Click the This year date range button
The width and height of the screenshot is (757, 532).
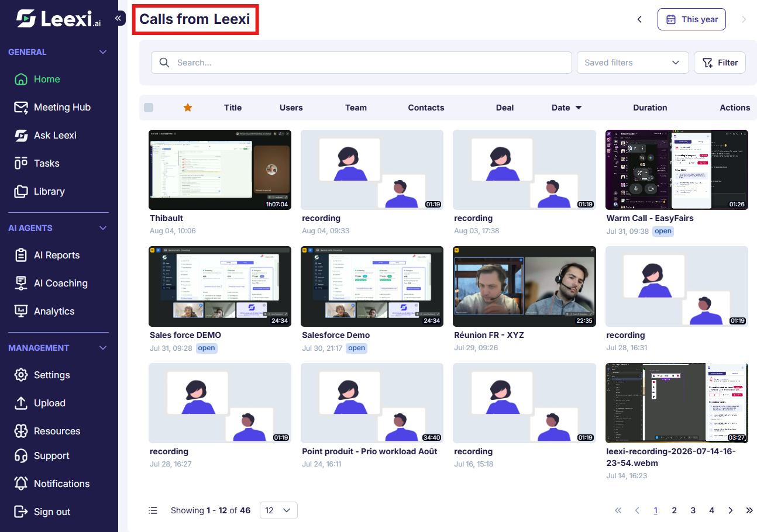coord(691,19)
